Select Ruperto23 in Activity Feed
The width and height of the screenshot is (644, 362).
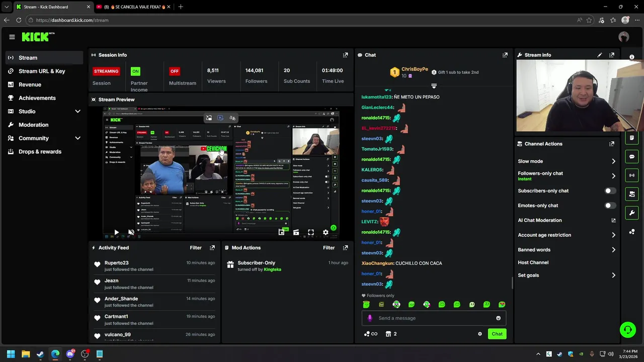tap(116, 263)
